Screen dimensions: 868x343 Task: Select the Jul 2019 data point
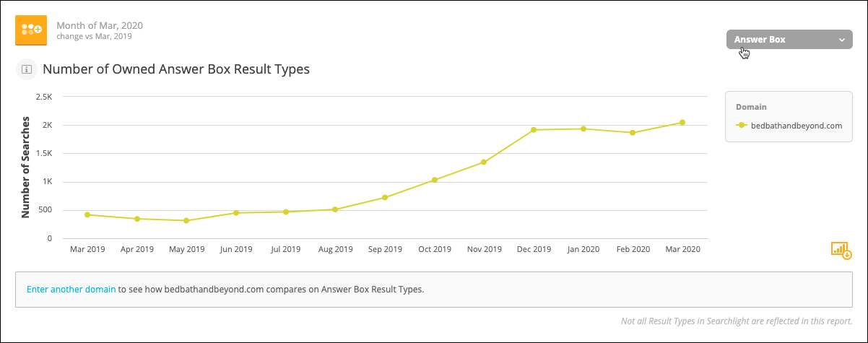[x=286, y=212]
